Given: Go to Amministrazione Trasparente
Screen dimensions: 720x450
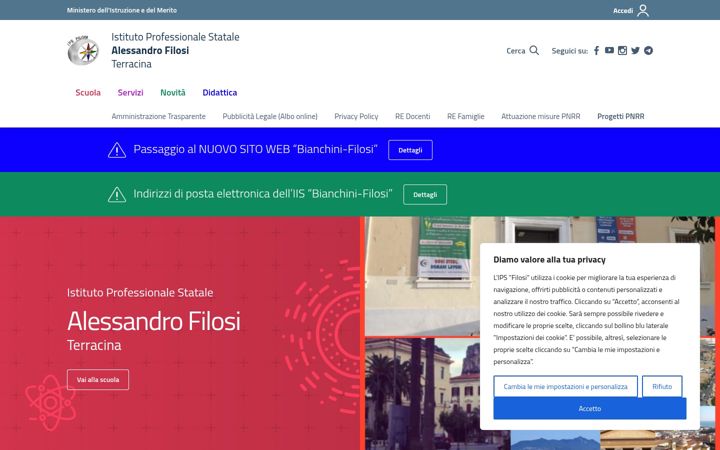Looking at the screenshot, I should pyautogui.click(x=158, y=116).
